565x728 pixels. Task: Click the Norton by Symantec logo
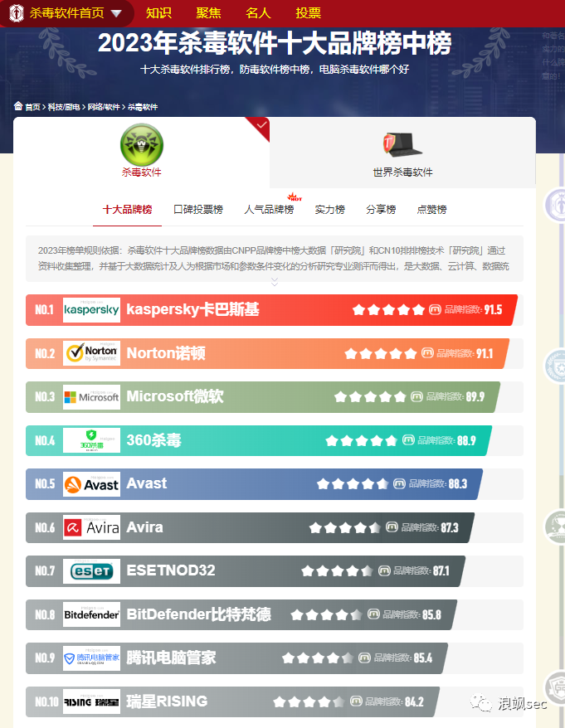point(91,353)
